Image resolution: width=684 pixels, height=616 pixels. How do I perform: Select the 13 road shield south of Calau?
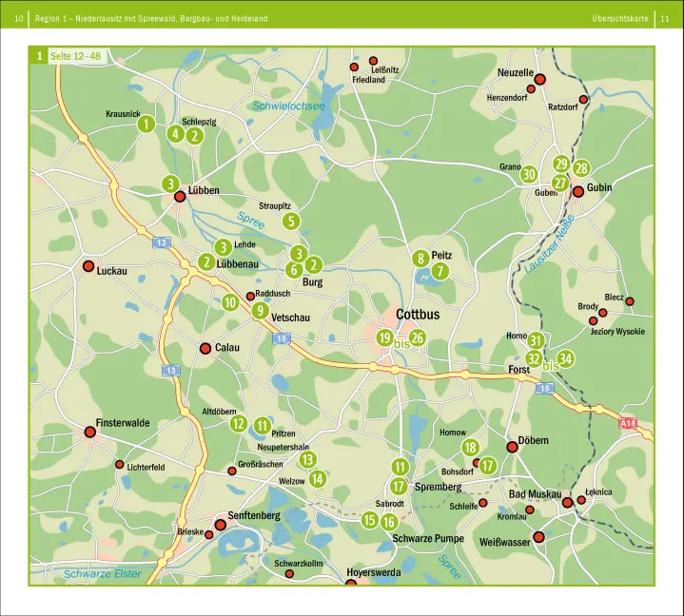[170, 371]
